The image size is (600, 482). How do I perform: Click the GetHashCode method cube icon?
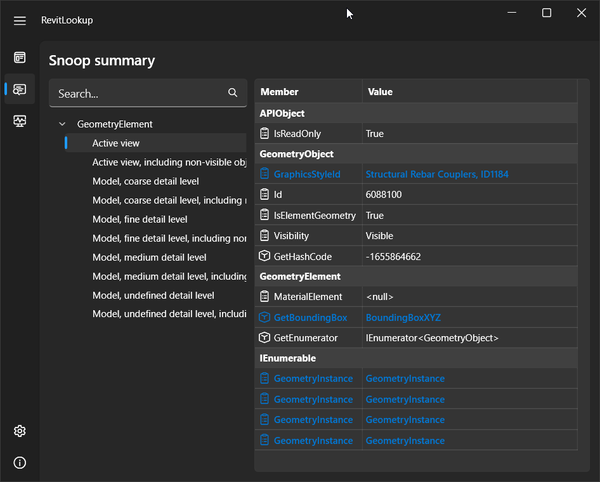264,256
